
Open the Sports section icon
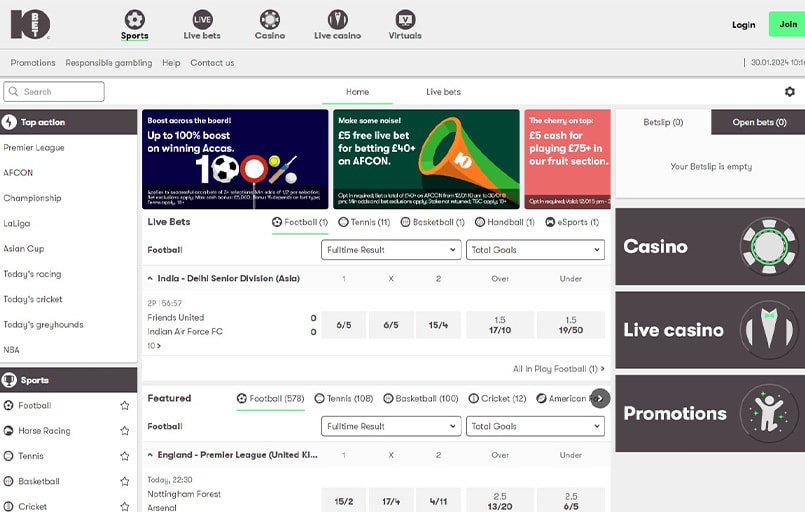tap(135, 20)
